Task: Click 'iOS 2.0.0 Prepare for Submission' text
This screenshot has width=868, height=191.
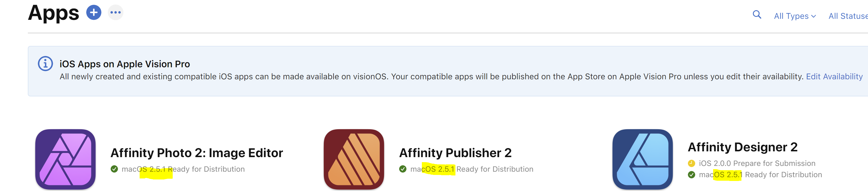Action: click(x=757, y=163)
